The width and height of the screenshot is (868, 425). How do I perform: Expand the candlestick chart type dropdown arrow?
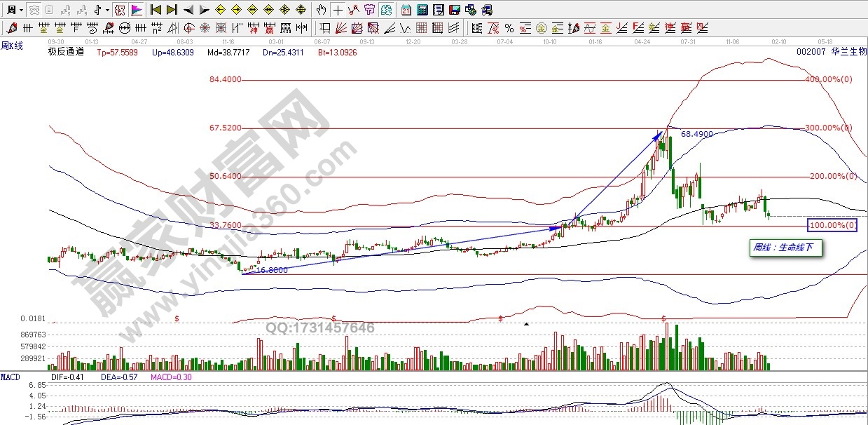(x=107, y=10)
